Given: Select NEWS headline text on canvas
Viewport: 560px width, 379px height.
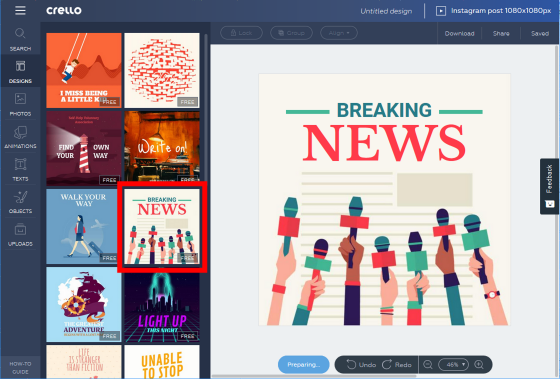Looking at the screenshot, I should point(384,143).
